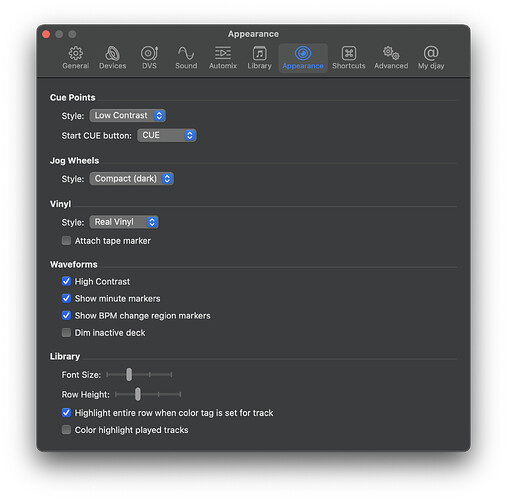
Task: Open Jog Wheels Style Compact (dark) dropdown
Action: pos(131,179)
